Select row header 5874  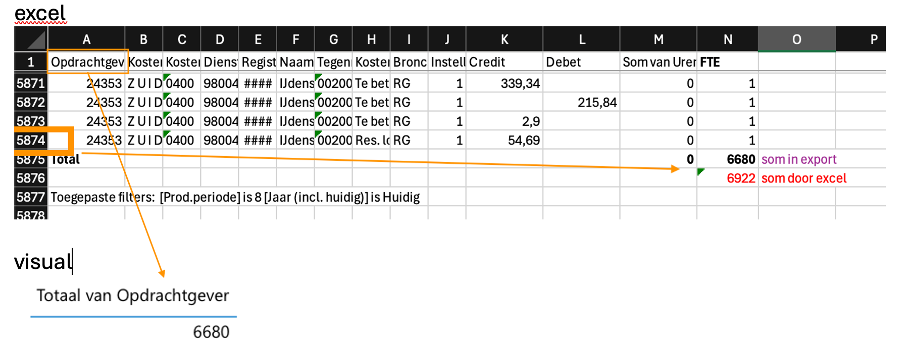(x=31, y=140)
